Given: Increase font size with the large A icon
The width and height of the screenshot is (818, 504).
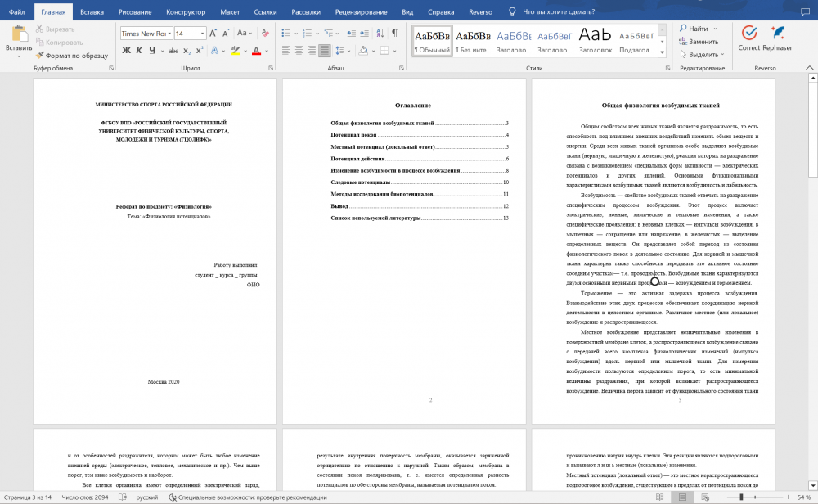Looking at the screenshot, I should pos(213,34).
